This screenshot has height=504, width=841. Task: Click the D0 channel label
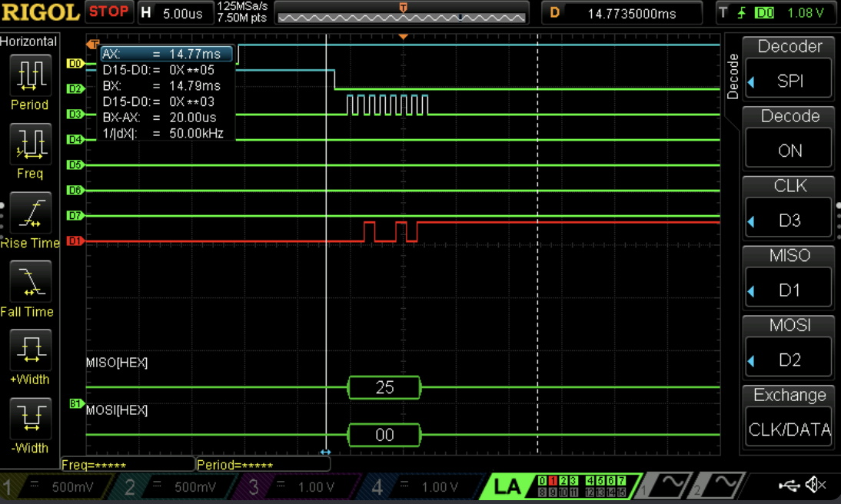[x=75, y=63]
